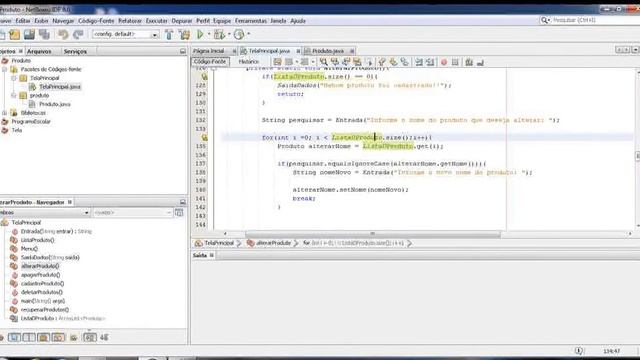Click the Find Selection magnifier icon
Screen dimensions: 640x360
point(323,62)
